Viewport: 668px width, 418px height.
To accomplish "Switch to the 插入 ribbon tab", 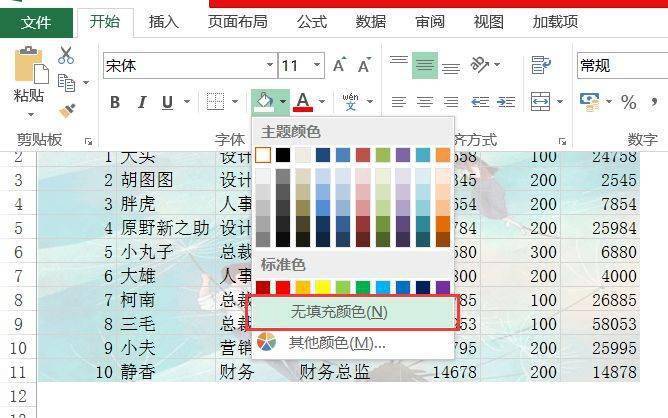I will 164,22.
